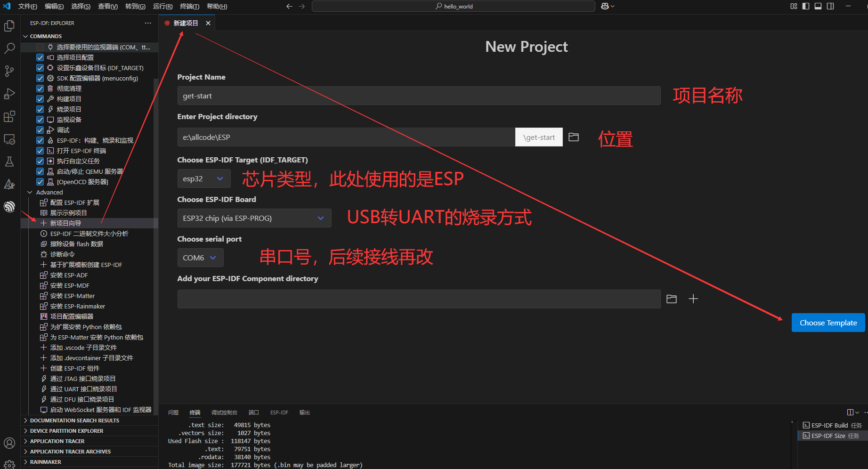Open the ESP32 chip (via ESP-PROG) board dropdown
Image resolution: width=868 pixels, height=469 pixels.
pos(254,218)
